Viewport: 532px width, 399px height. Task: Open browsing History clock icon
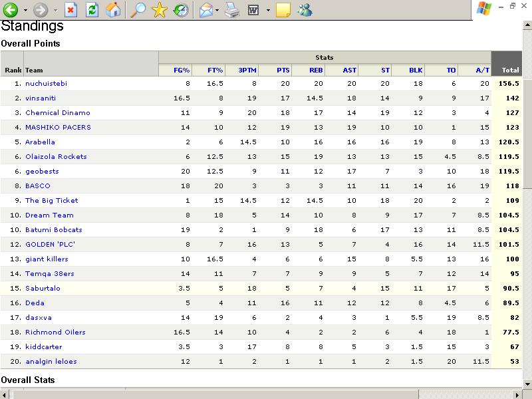[x=181, y=10]
